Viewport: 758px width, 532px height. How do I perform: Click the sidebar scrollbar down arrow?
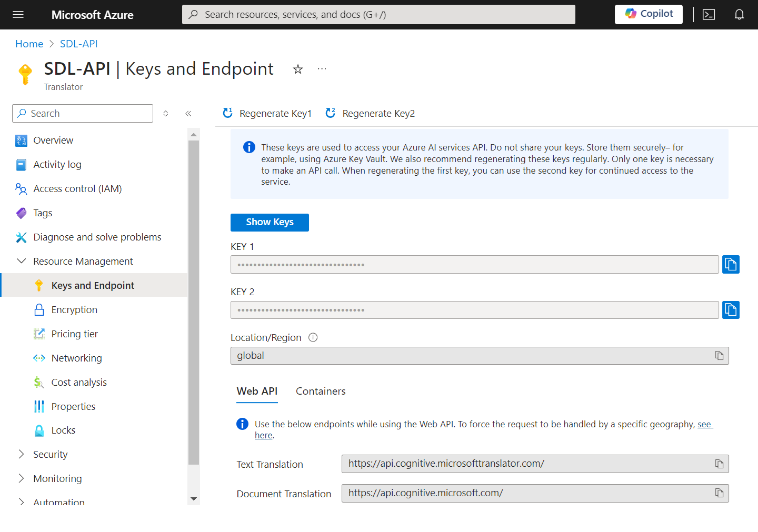click(194, 499)
